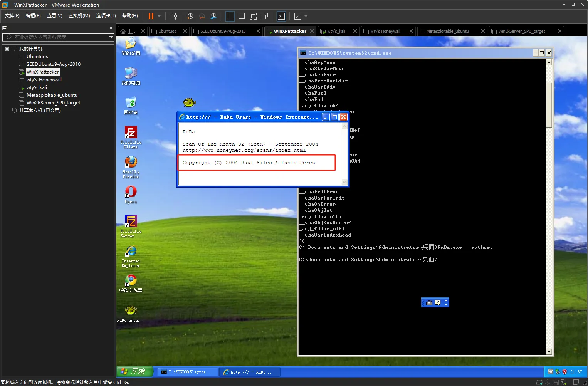
Task: Close the 库 library panel
Action: pyautogui.click(x=111, y=28)
